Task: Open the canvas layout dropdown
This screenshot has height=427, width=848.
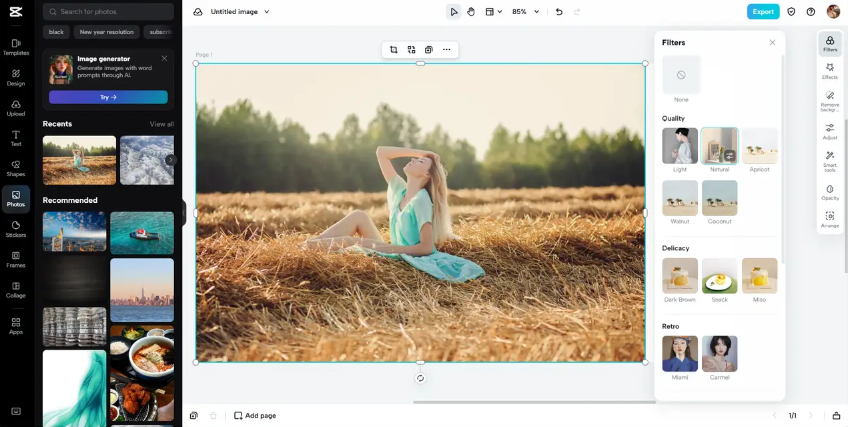Action: tap(494, 12)
